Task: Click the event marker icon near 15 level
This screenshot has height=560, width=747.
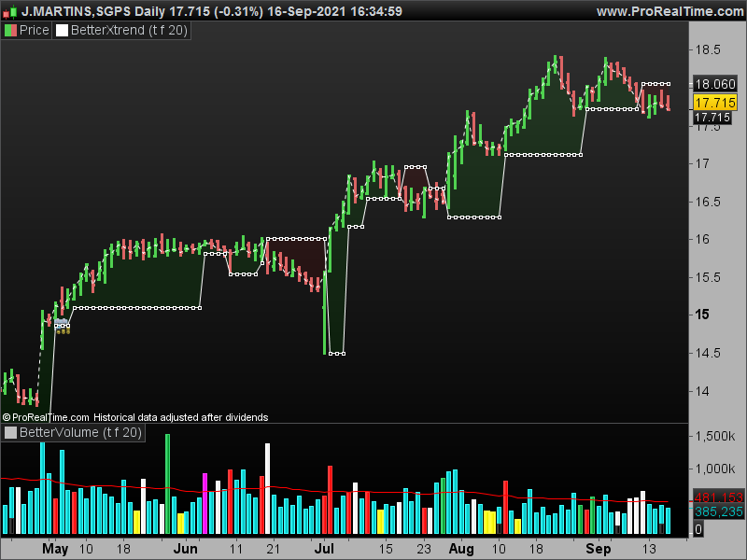Action: 62,327
